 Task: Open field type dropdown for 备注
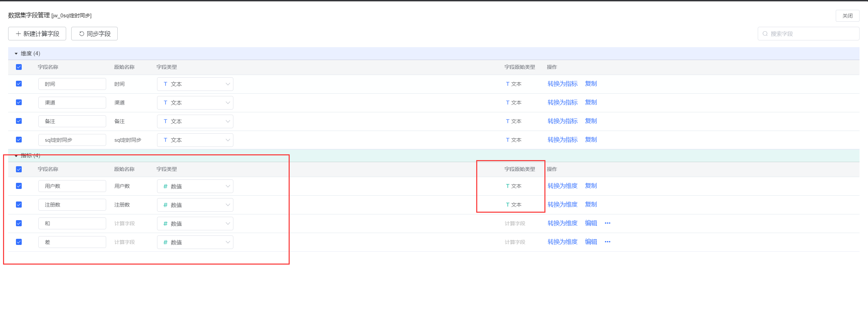[x=195, y=121]
